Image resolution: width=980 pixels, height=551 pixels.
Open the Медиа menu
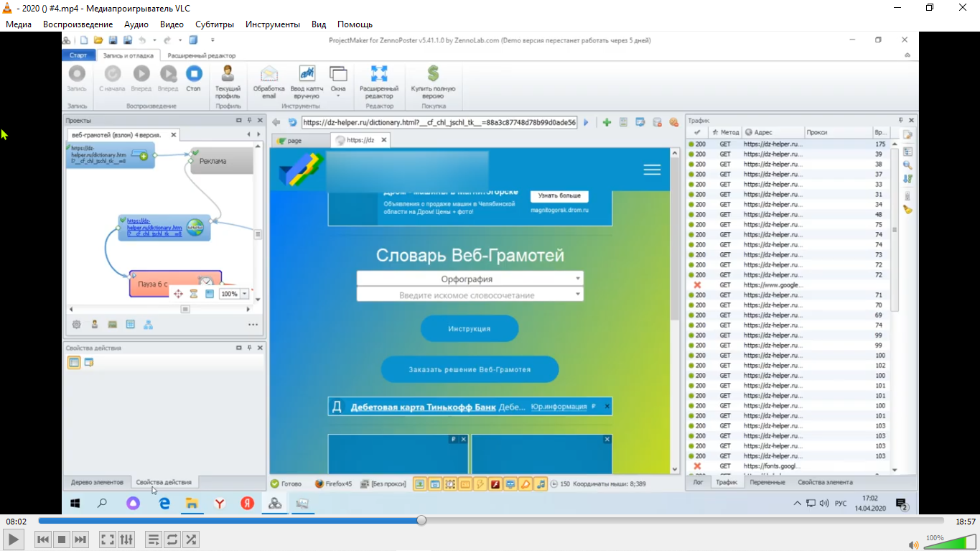19,24
